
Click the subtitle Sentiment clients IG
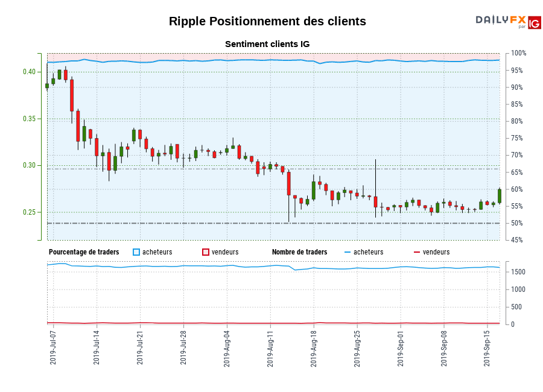[x=267, y=44]
